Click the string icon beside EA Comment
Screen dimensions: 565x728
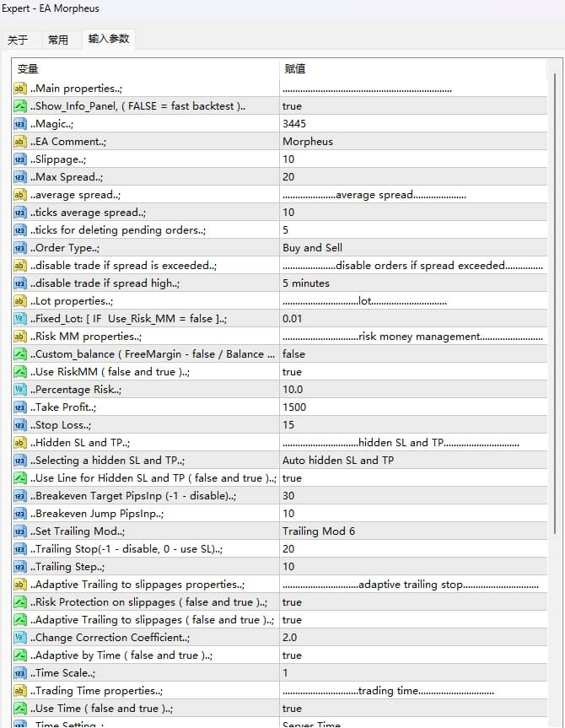click(20, 142)
